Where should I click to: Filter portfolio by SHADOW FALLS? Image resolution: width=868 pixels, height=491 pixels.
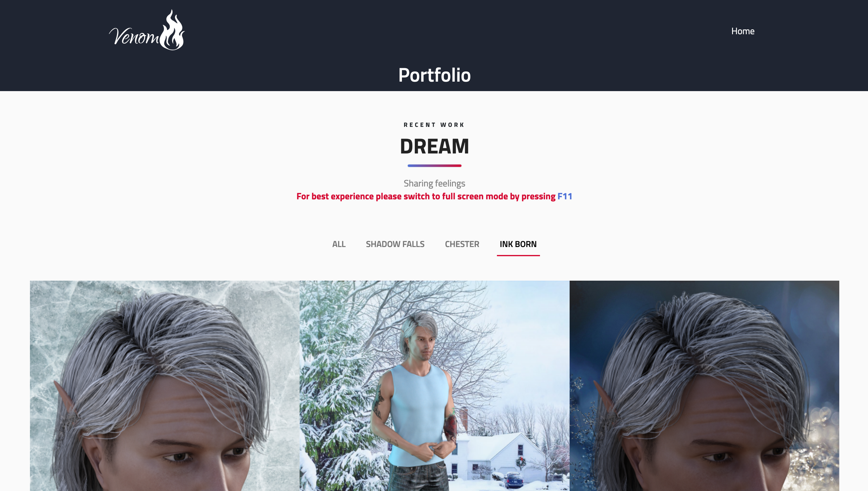pos(395,244)
